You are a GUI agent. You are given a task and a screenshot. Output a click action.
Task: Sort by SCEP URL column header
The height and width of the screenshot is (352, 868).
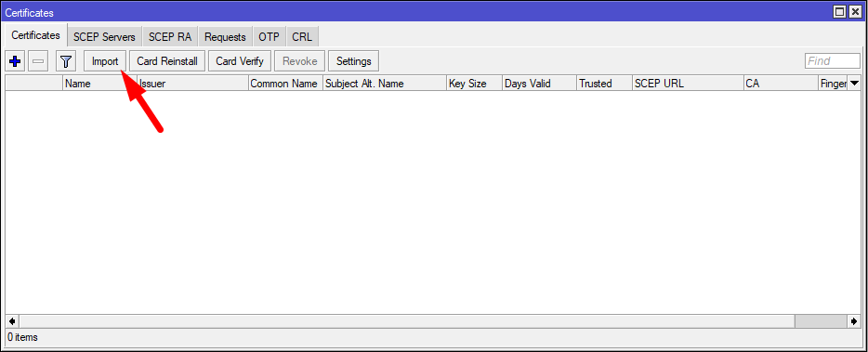[x=688, y=84]
